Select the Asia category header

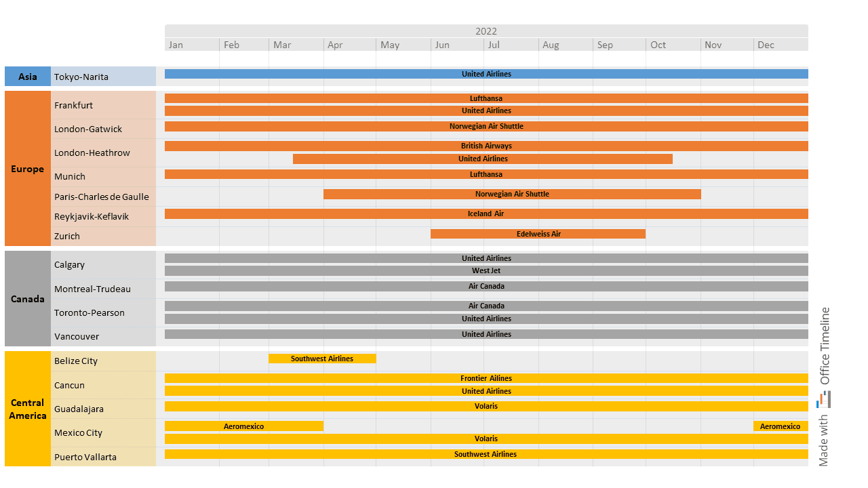(x=27, y=76)
